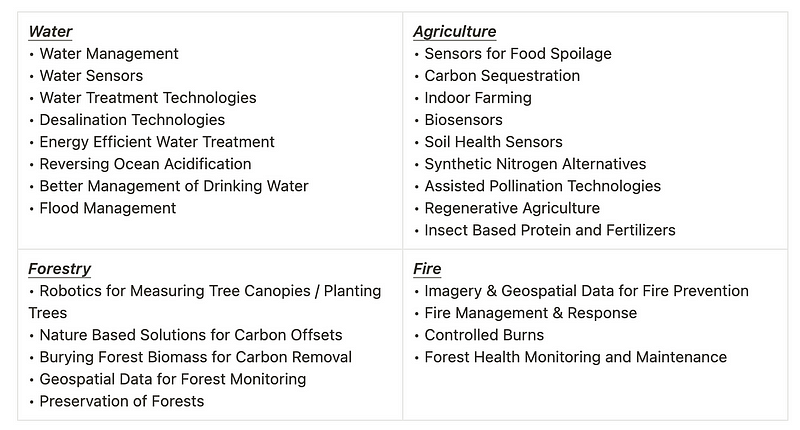This screenshot has height=430, width=800.
Task: Select Sensors for Food Spoilage
Action: [518, 54]
